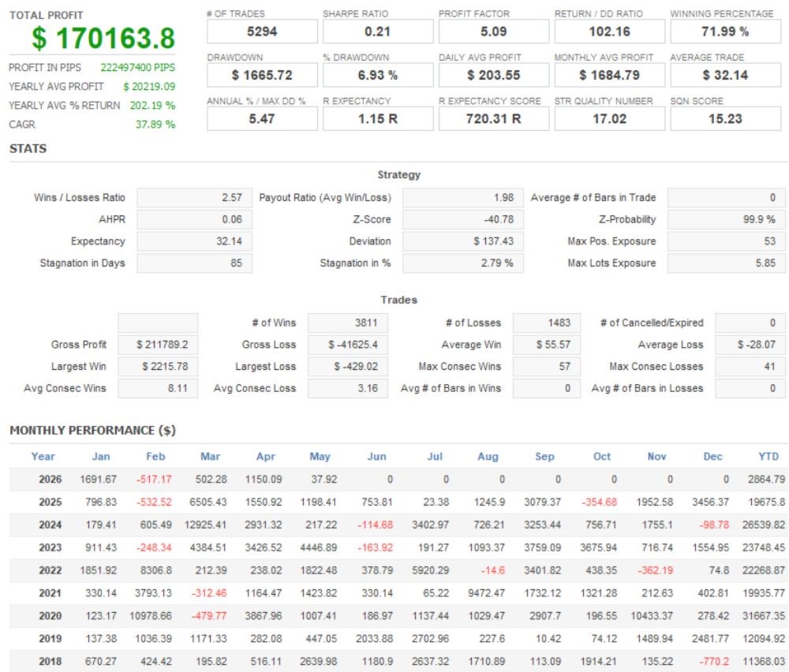Select the Profit Factor 5.09 box
Viewport: 789px width, 672px height.
click(x=494, y=32)
